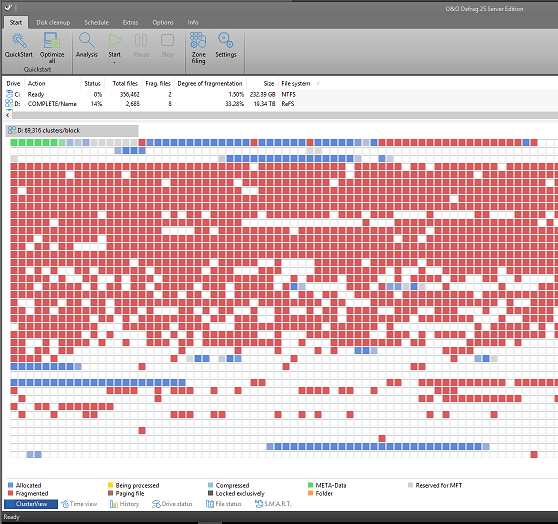
Task: Click '19.34 TB' size value
Action: tap(264, 104)
